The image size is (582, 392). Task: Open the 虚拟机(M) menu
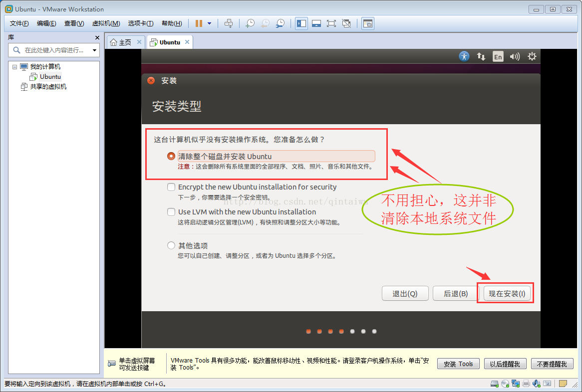tap(106, 23)
